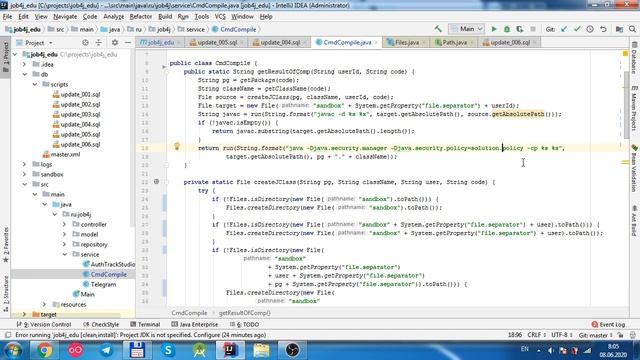
Task: Open Search Everywhere magnifier icon
Action: click(x=632, y=29)
